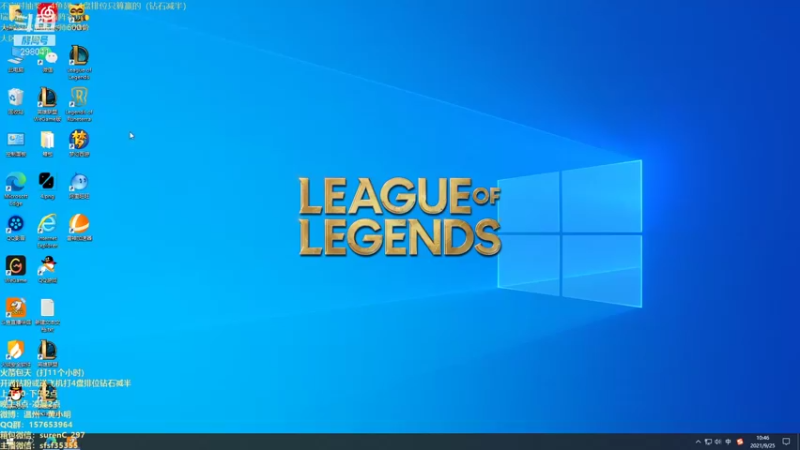Image resolution: width=800 pixels, height=450 pixels.
Task: Select the Control Panel desktop icon
Action: (16, 144)
